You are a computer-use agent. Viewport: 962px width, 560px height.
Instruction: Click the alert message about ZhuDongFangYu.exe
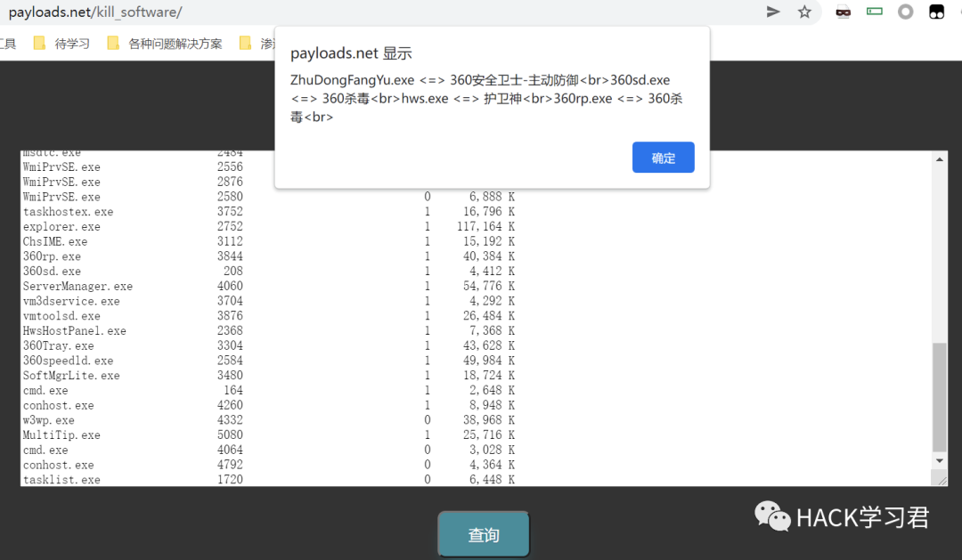pos(486,98)
